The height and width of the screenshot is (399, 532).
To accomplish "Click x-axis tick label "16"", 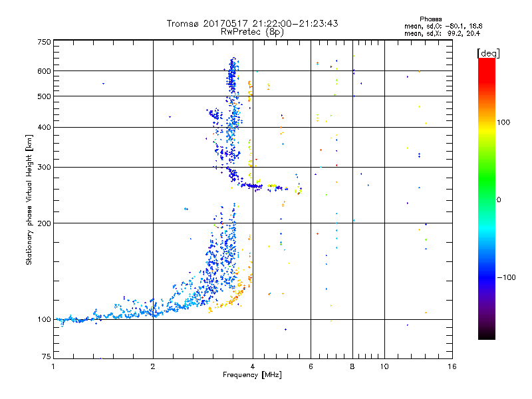I will pos(452,366).
